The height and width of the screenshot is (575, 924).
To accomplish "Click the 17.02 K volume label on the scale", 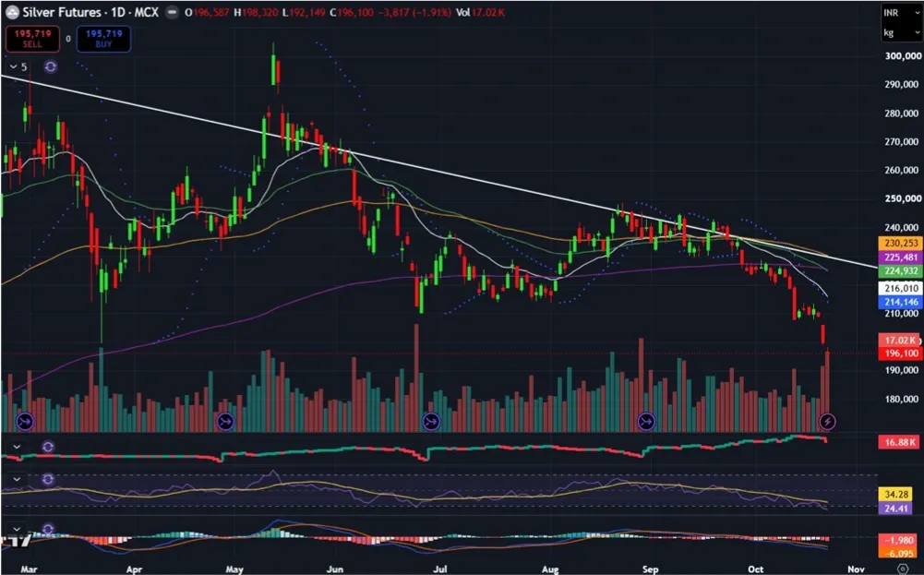I will (x=899, y=340).
